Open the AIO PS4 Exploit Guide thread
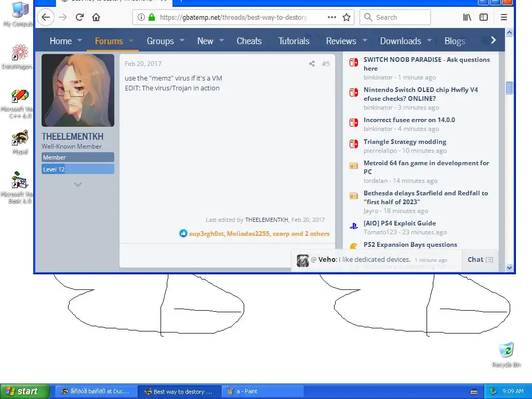 pos(400,223)
